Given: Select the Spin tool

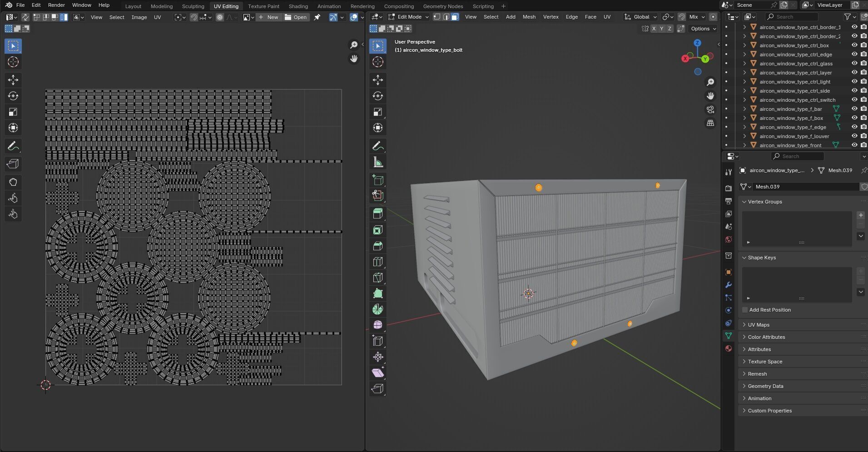Looking at the screenshot, I should (x=378, y=309).
